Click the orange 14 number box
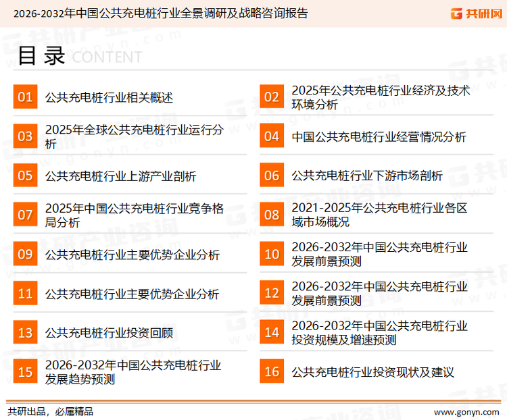 click(272, 332)
